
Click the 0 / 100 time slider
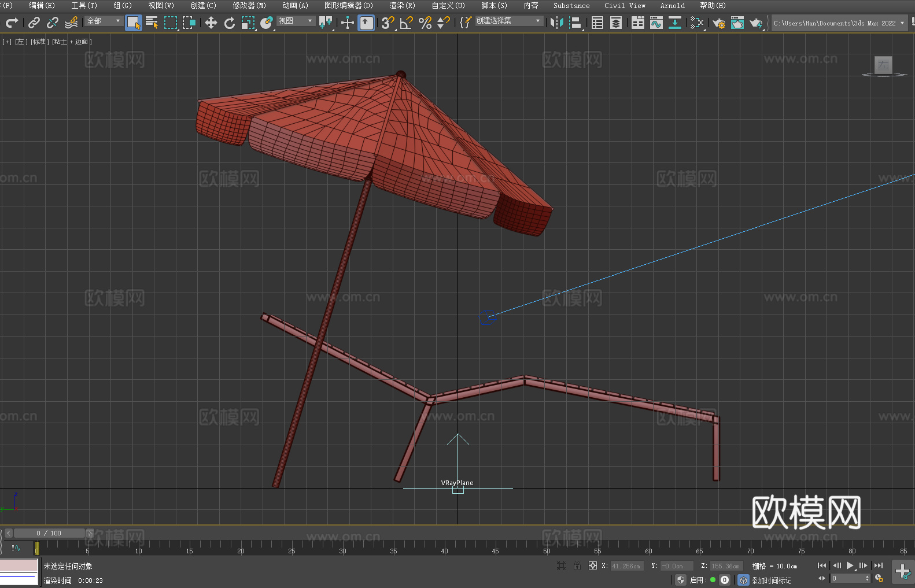click(49, 533)
